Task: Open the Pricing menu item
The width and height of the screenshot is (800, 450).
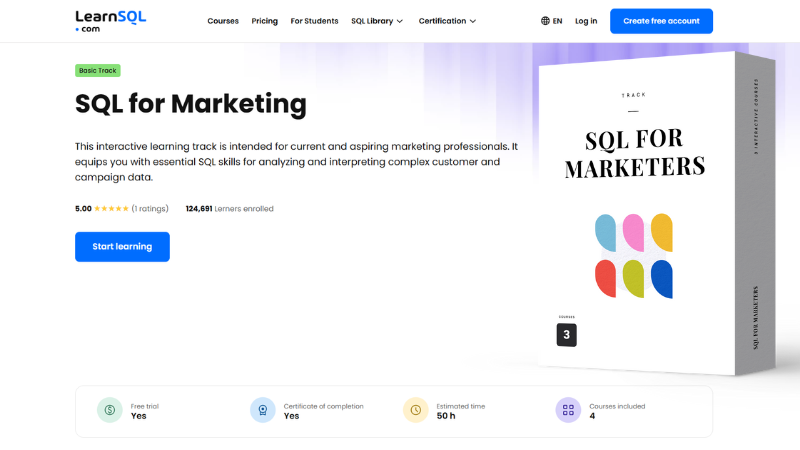Action: pos(264,21)
